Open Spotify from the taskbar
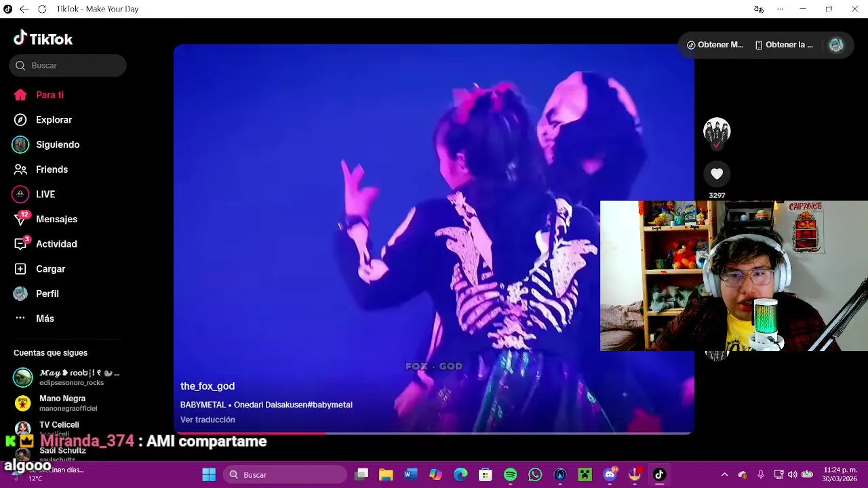The width and height of the screenshot is (868, 488). [x=511, y=474]
